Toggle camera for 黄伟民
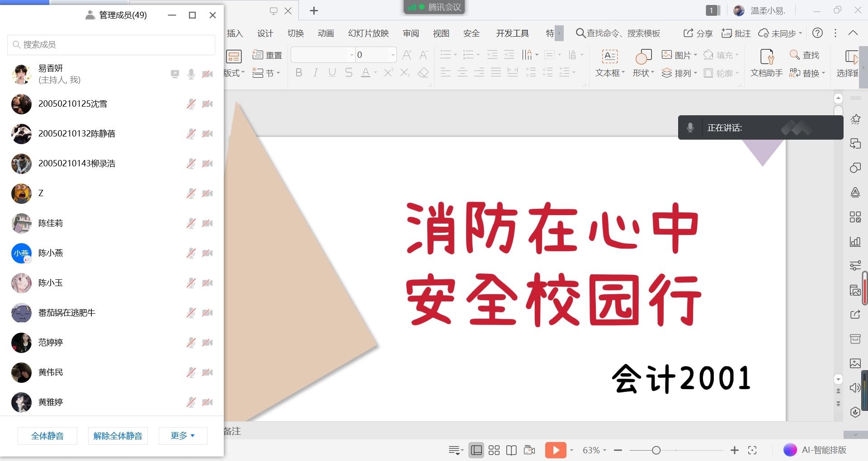 click(x=208, y=372)
